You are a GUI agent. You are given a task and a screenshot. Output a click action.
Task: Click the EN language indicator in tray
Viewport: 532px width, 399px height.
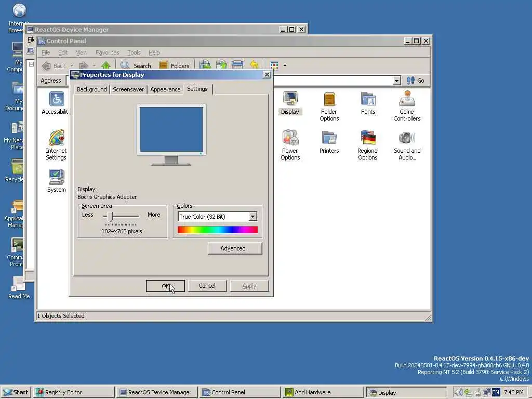(x=496, y=392)
